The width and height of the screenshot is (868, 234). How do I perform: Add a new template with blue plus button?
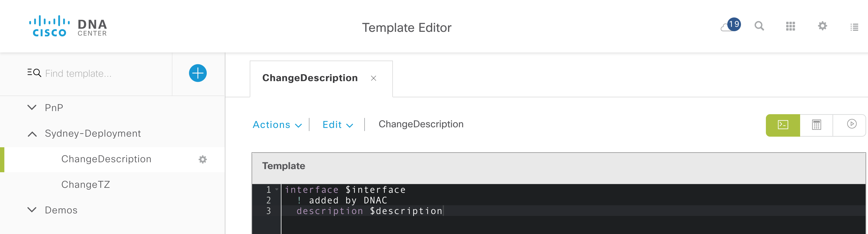point(198,73)
